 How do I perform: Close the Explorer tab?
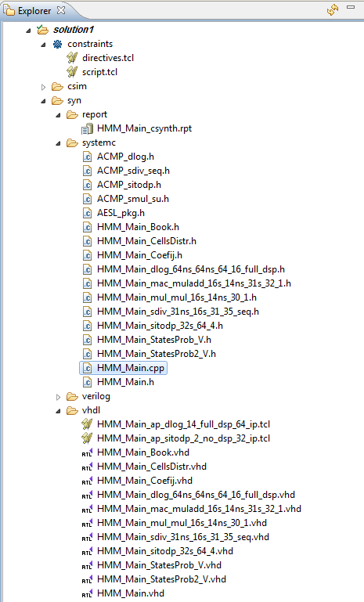[61, 10]
